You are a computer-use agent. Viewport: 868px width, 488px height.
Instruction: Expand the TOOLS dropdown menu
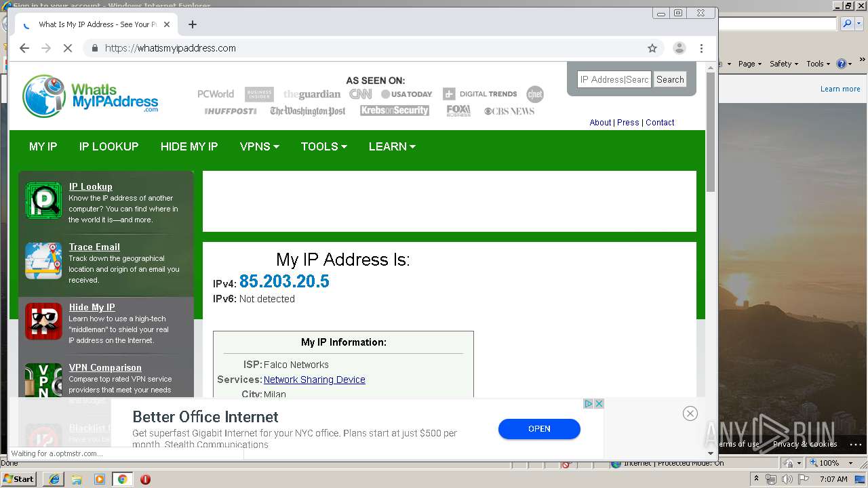[x=324, y=146]
